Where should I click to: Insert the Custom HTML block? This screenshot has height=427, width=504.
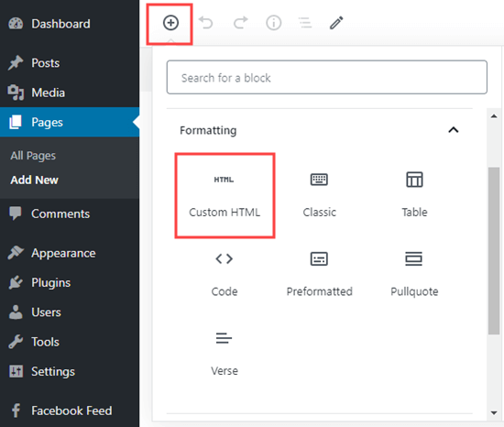(x=225, y=196)
